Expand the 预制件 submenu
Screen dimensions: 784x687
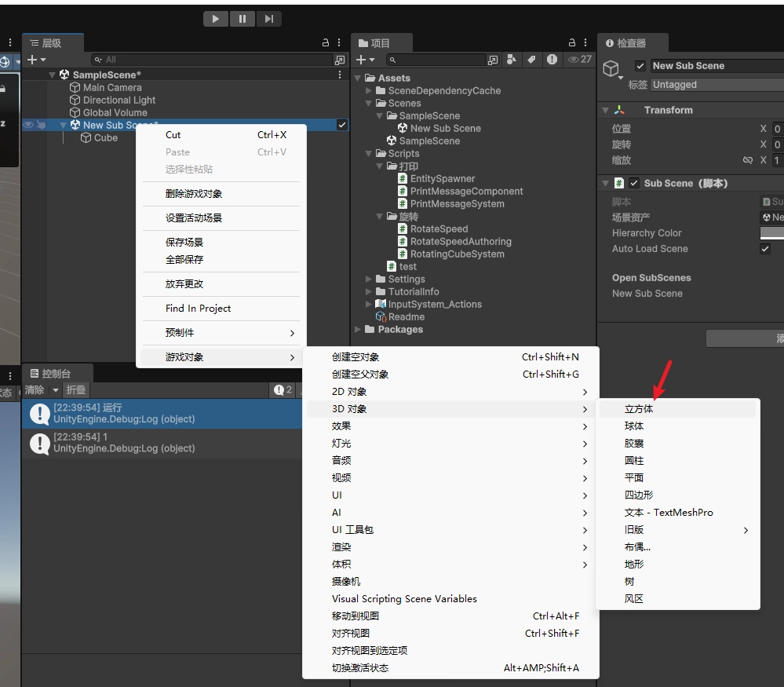click(x=221, y=333)
